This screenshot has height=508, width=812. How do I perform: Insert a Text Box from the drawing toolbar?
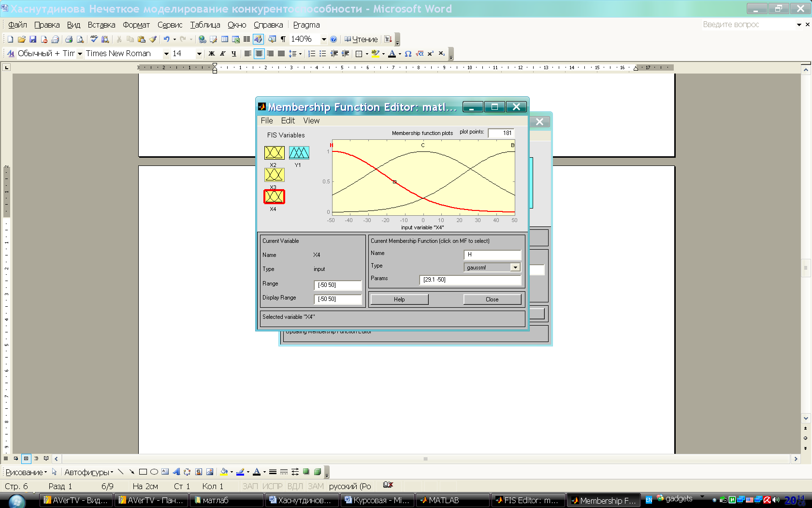point(165,472)
